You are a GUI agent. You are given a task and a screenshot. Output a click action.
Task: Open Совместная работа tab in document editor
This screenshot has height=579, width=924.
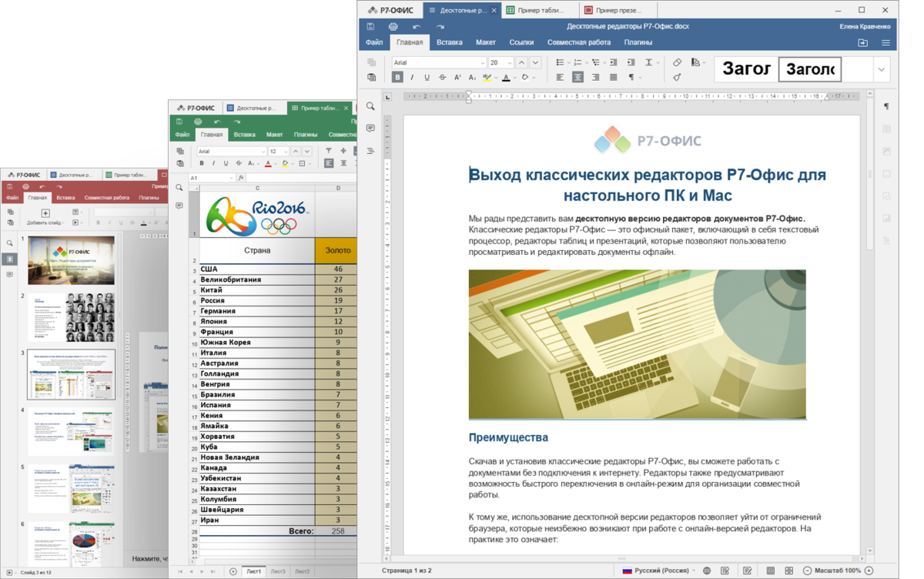(x=578, y=42)
